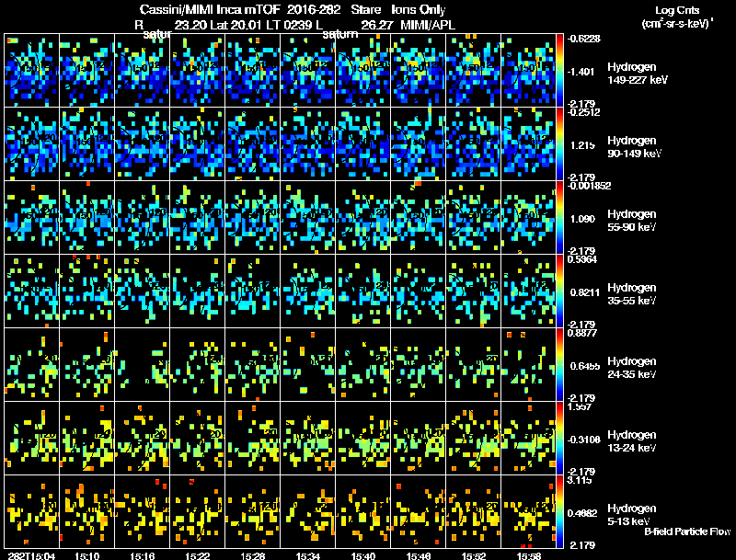Open the 13-24 keV panel at 15:28
The height and width of the screenshot is (560, 736).
[252, 439]
